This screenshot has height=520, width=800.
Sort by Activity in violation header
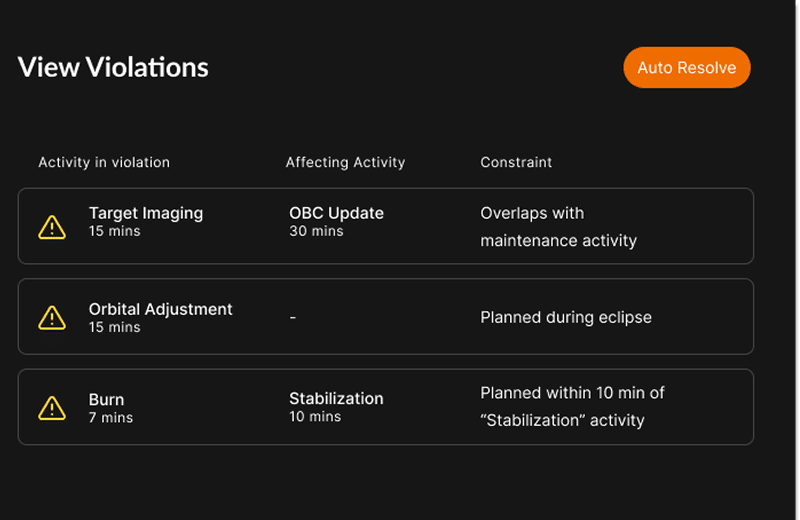click(104, 162)
